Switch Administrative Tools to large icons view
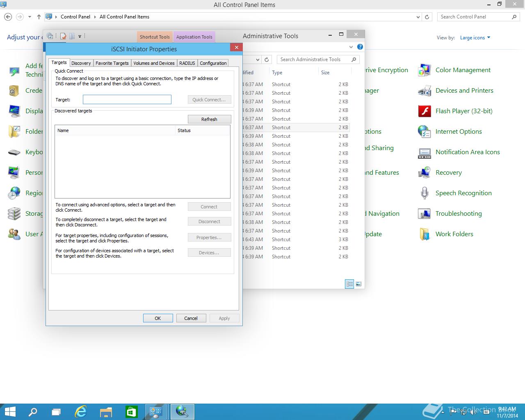 [358, 284]
